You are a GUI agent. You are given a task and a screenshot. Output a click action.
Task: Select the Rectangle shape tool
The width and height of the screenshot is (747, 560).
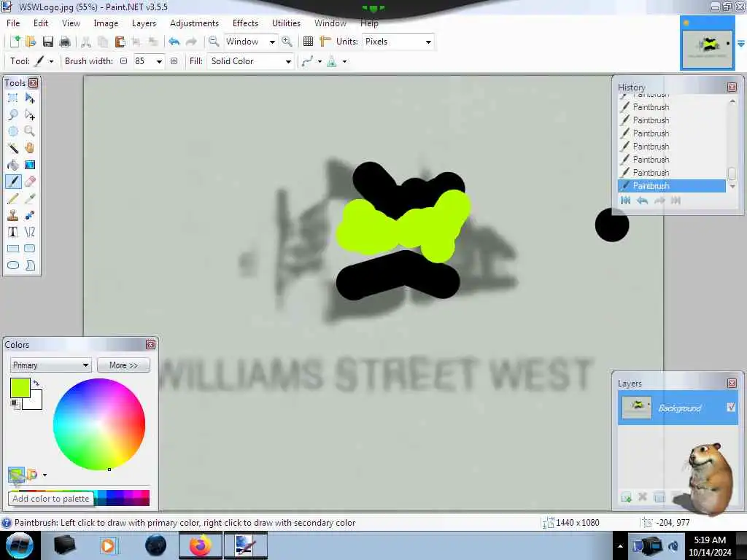(13, 249)
